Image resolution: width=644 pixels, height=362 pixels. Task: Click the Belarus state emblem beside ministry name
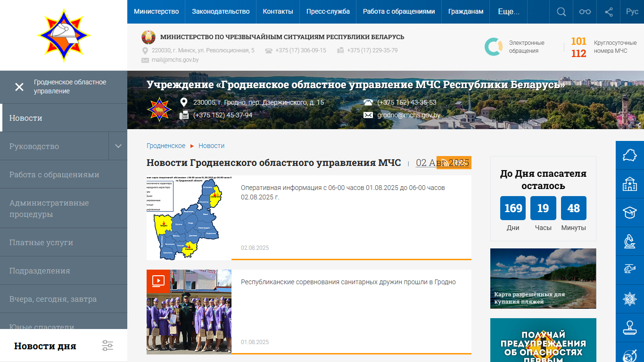pyautogui.click(x=149, y=37)
